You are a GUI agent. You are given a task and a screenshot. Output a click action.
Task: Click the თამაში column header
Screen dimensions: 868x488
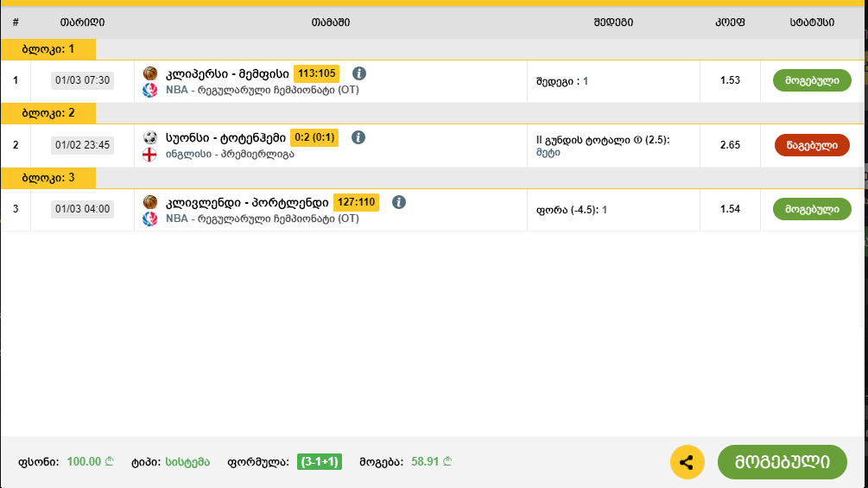(x=331, y=22)
